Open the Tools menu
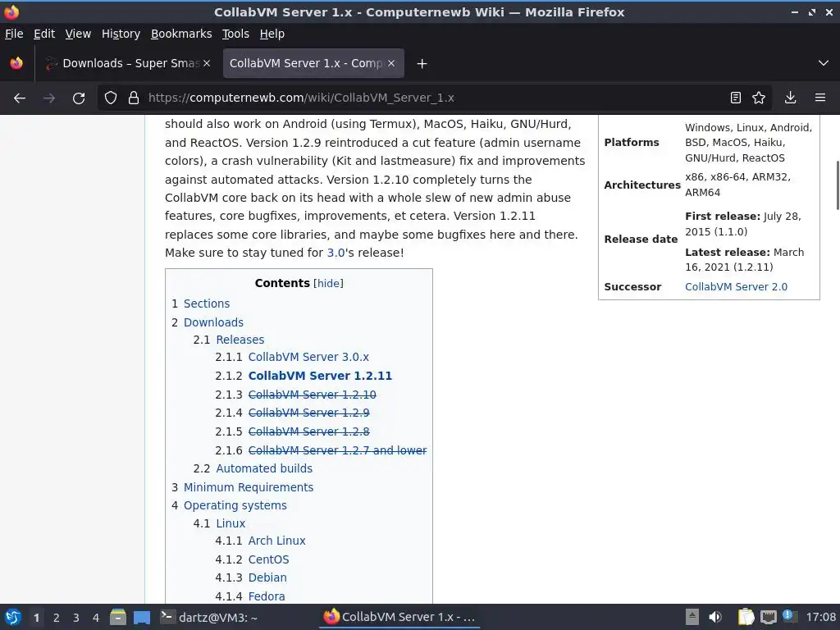This screenshot has width=840, height=630. [235, 34]
